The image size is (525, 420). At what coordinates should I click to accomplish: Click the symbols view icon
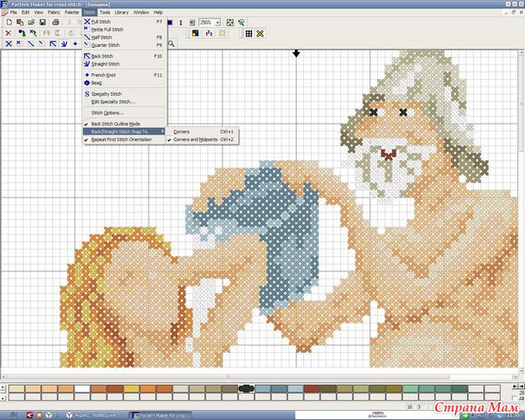coord(209,33)
